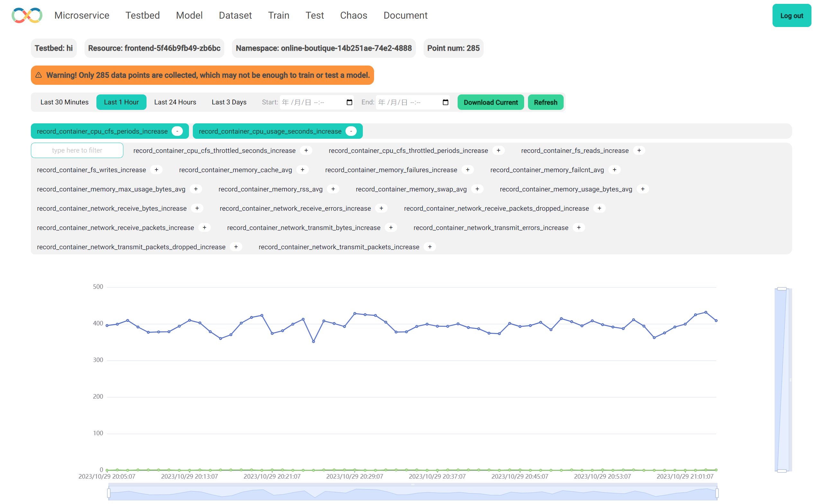Open the Chaos menu item
823x504 pixels.
[354, 15]
